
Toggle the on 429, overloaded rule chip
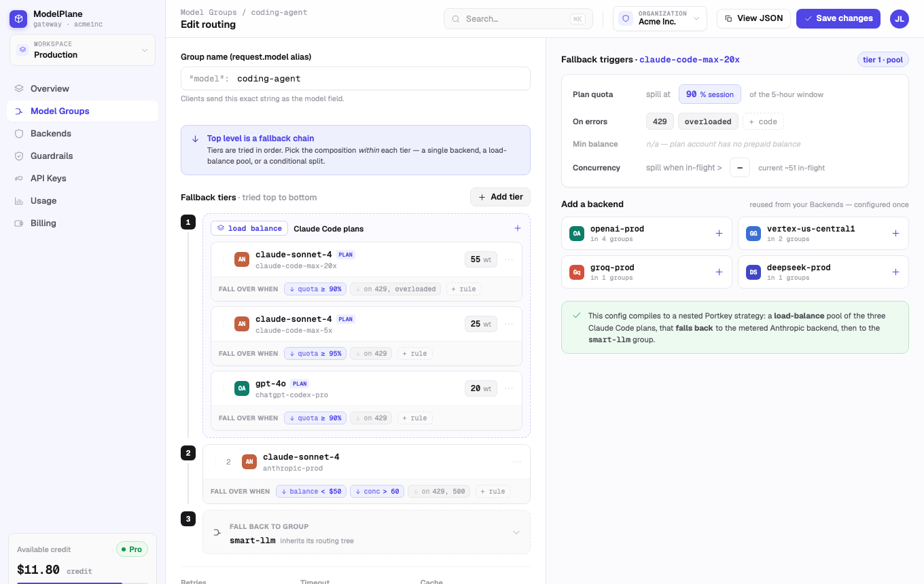click(395, 289)
